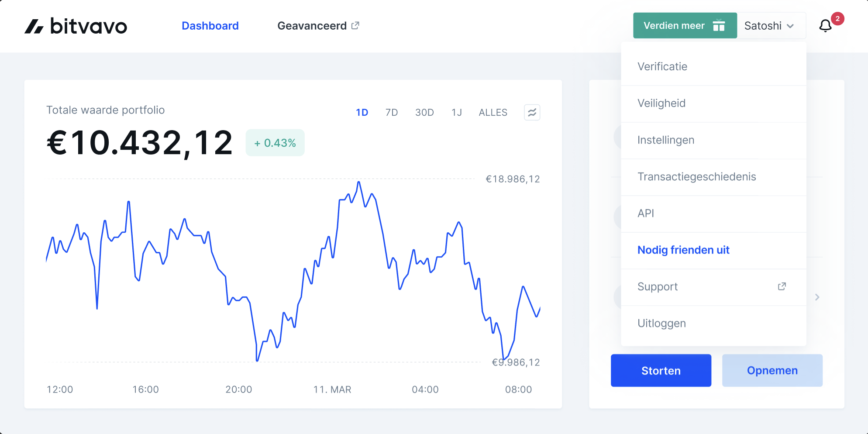
Task: Click the Support external link icon
Action: [782, 286]
